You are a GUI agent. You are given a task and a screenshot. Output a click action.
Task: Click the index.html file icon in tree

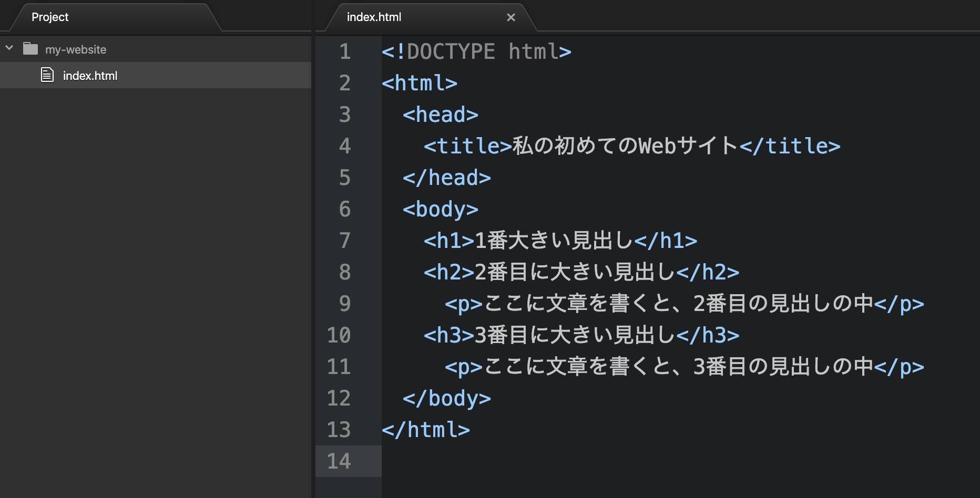click(x=47, y=75)
